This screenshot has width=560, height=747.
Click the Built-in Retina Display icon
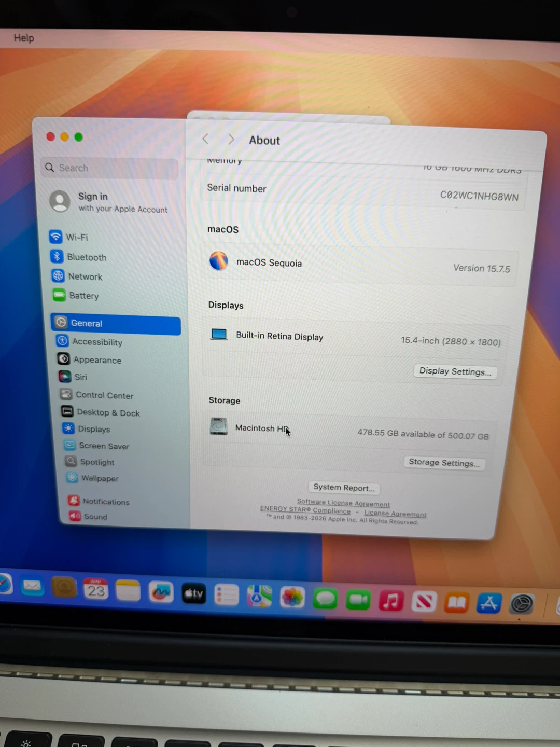[219, 334]
